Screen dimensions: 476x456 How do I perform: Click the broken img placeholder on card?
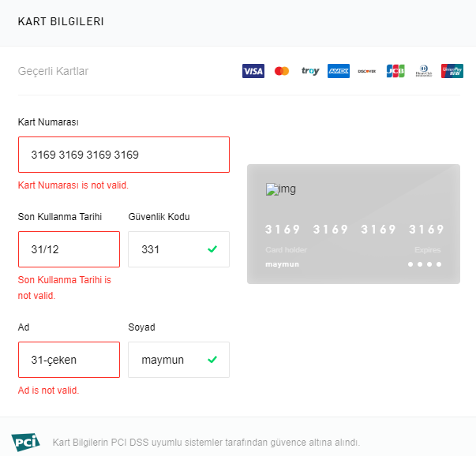click(281, 189)
